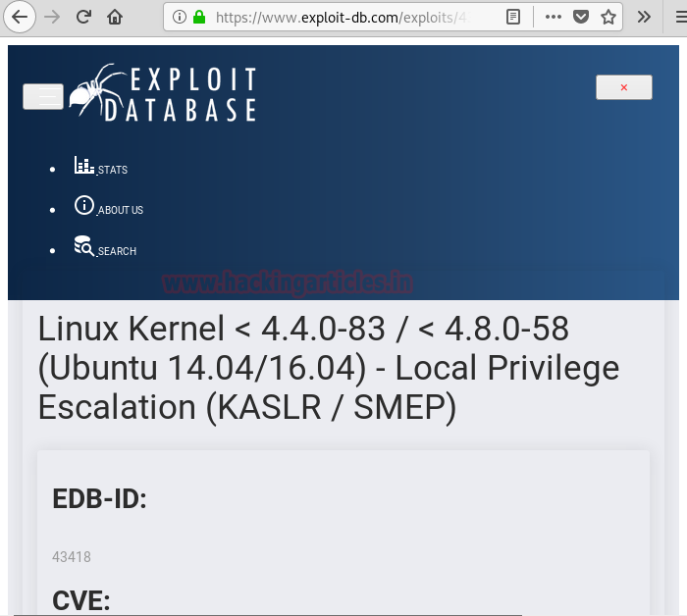The image size is (687, 616).
Task: Save page to Pocket
Action: (581, 17)
